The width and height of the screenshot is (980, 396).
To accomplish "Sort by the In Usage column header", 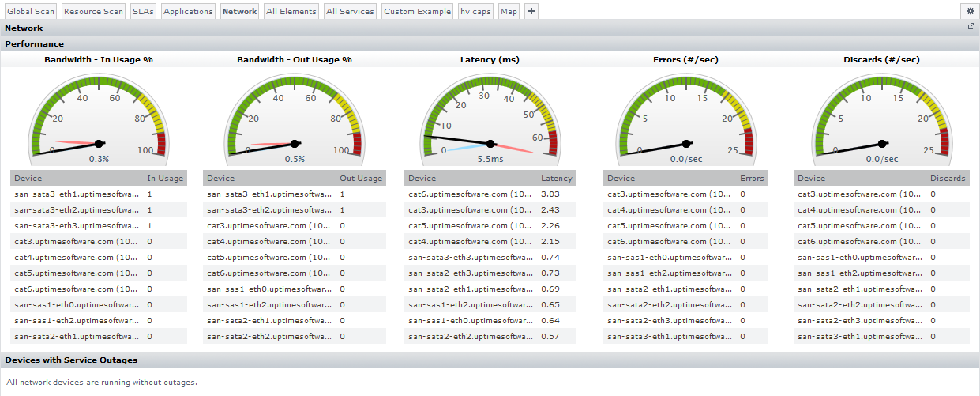I will [x=164, y=179].
